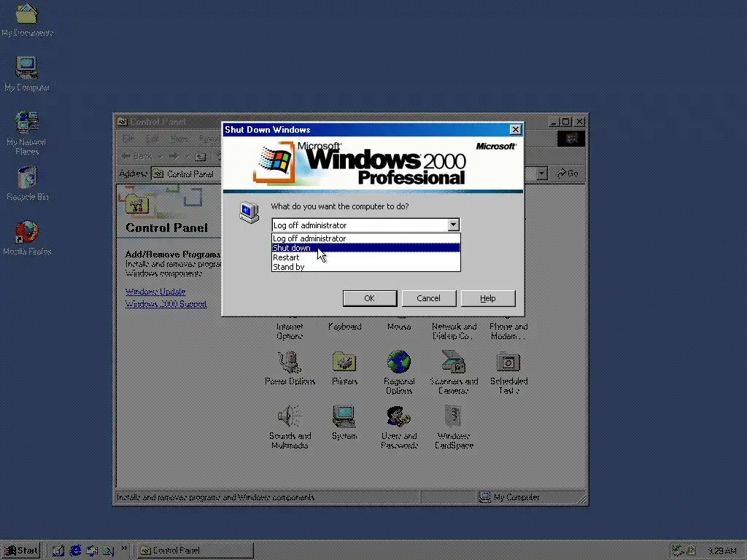The width and height of the screenshot is (747, 560).
Task: Pick Stand by from the list
Action: pos(365,267)
